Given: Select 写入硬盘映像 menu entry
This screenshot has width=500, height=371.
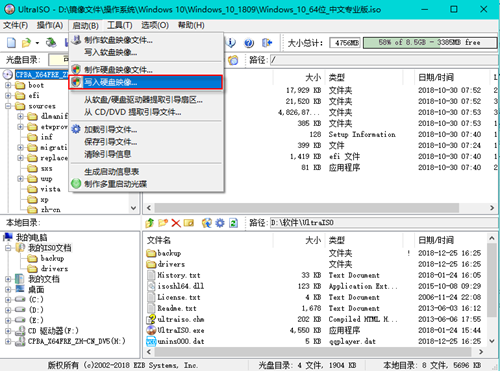Looking at the screenshot, I should pyautogui.click(x=146, y=82).
